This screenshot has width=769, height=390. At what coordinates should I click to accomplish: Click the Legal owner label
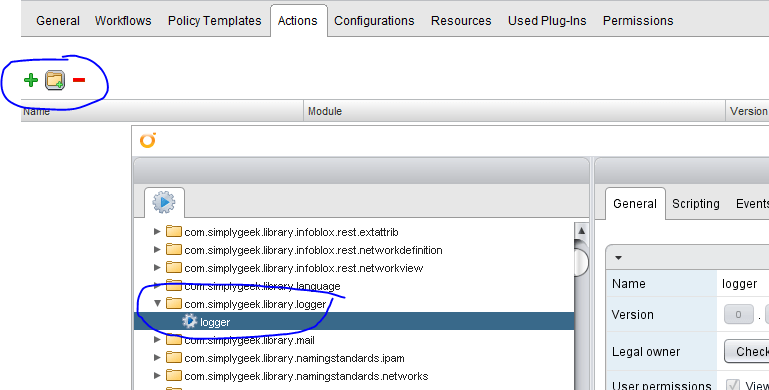[646, 352]
